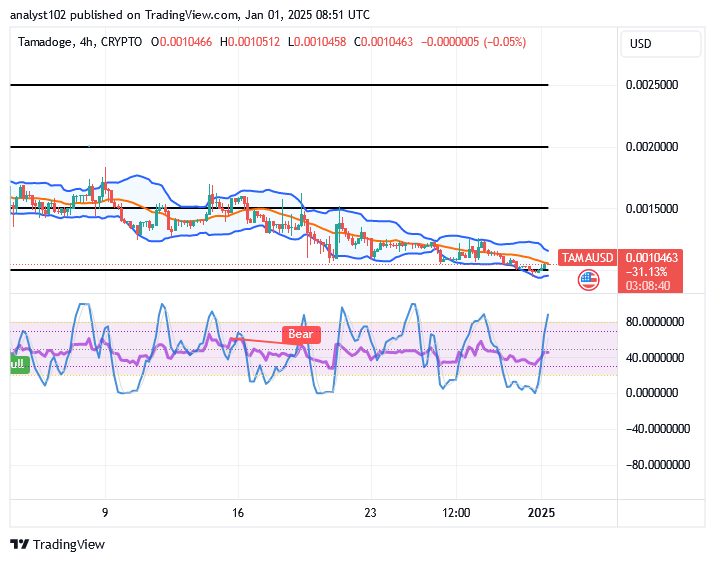715x562 pixels.
Task: Click the 0.0000000 oscillator axis label
Action: pos(652,393)
